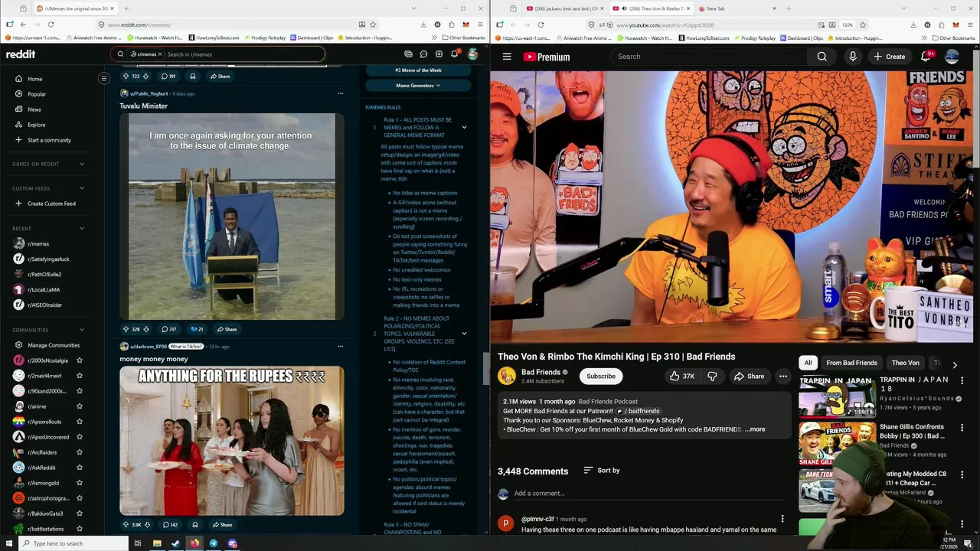
Task: Click the Reddit page vertical scrollbar
Action: pos(485,369)
